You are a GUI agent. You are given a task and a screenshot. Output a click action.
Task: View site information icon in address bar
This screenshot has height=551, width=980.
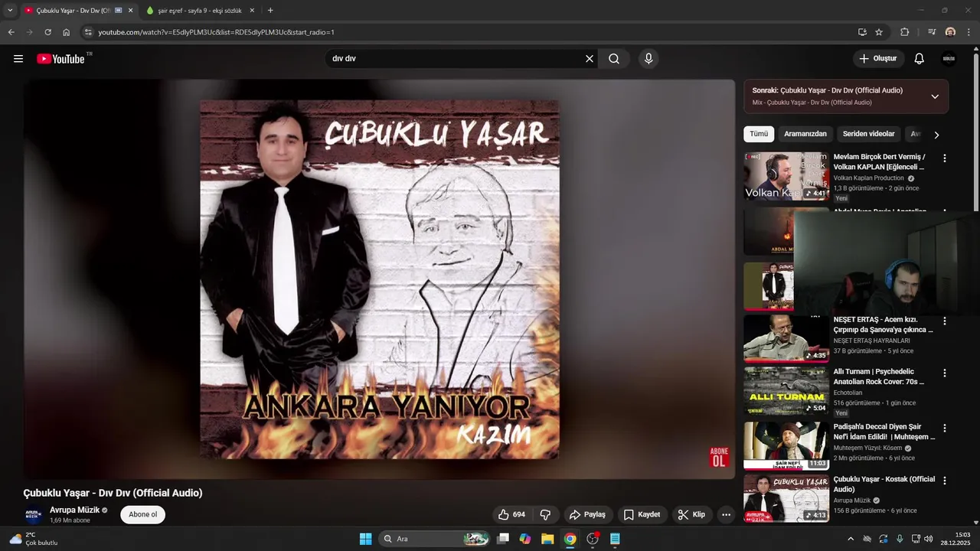click(x=88, y=32)
